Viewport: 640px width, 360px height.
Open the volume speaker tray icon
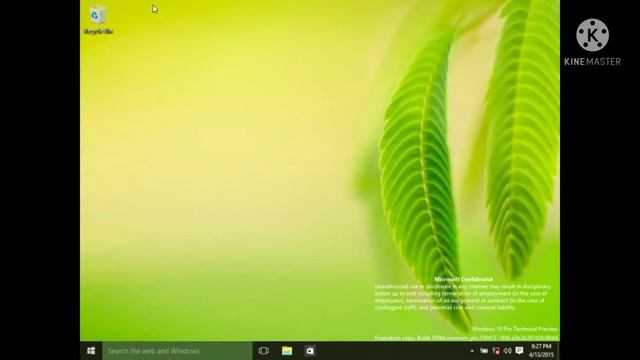click(x=507, y=351)
